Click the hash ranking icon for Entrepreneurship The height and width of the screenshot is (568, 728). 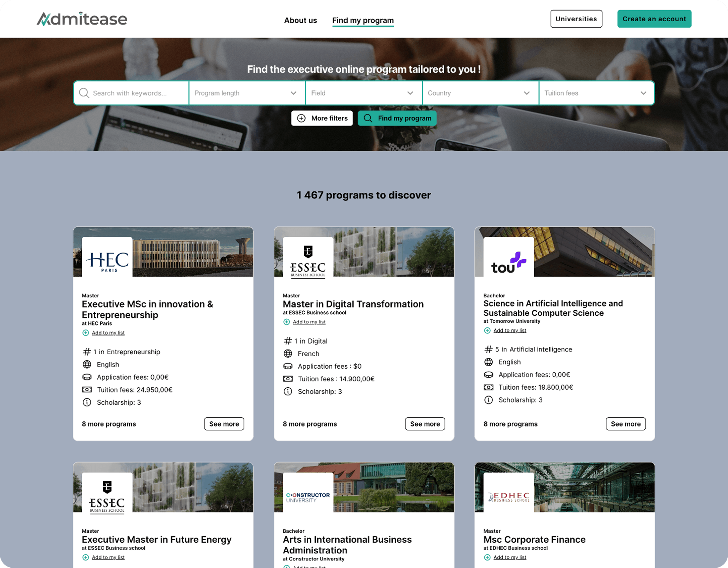[x=87, y=352]
